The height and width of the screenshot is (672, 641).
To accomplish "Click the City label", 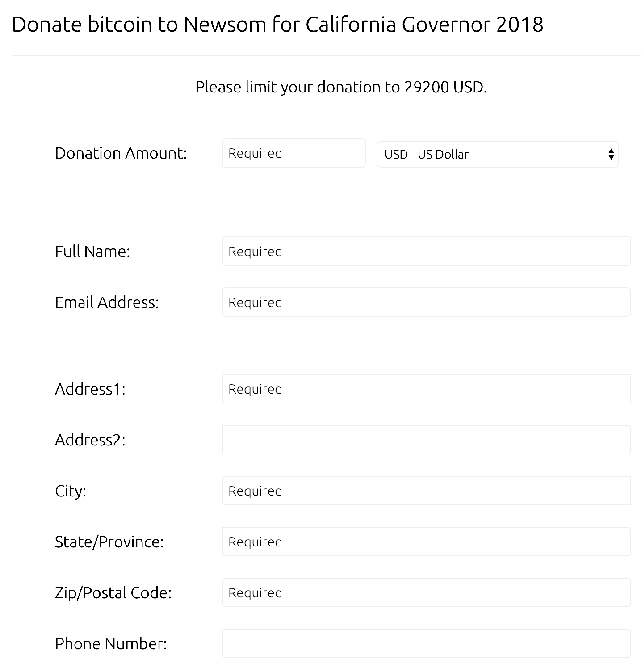I will pos(71,491).
